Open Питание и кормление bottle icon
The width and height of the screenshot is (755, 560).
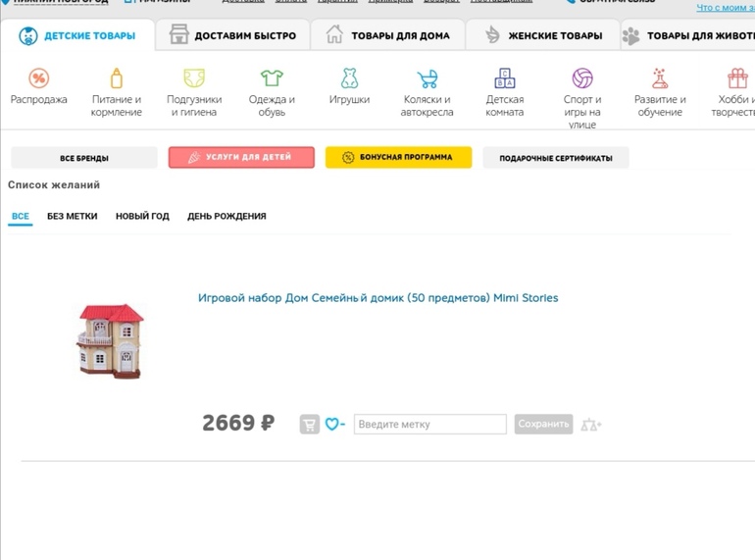pos(116,78)
